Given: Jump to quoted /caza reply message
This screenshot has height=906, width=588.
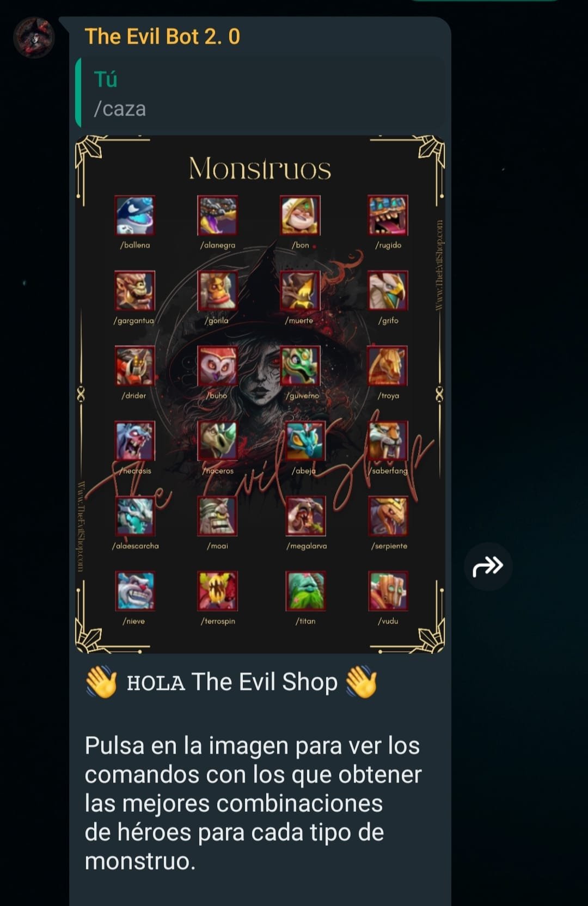Looking at the screenshot, I should (260, 93).
